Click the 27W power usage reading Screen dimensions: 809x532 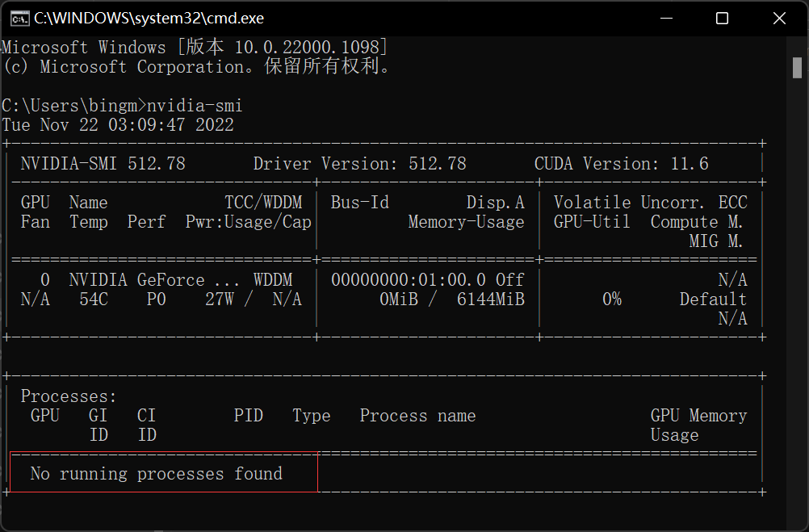tap(220, 300)
